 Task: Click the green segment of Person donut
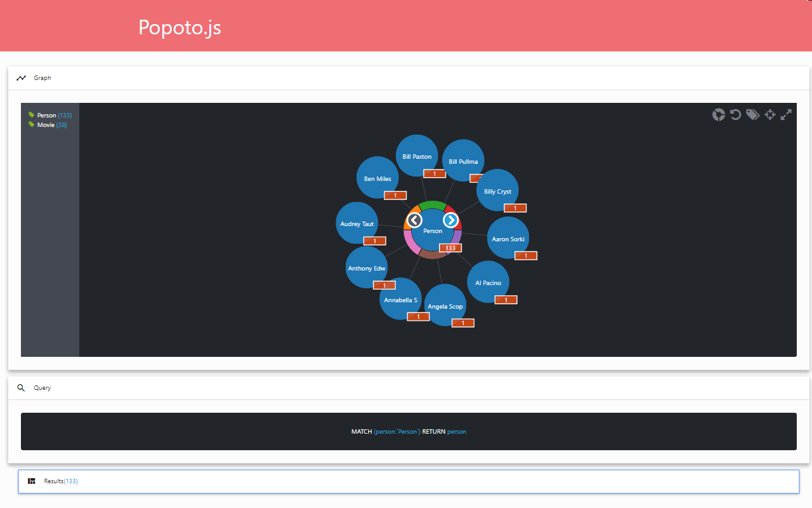[433, 204]
